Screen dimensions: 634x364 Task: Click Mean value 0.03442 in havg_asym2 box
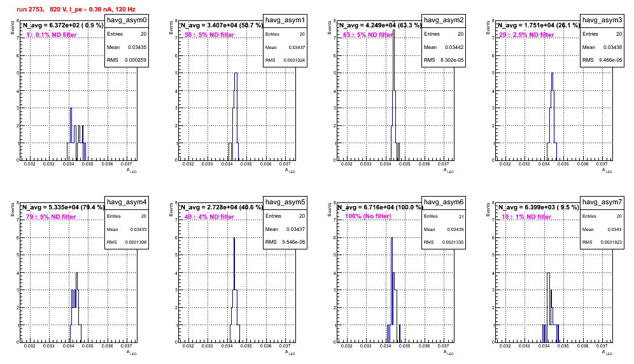pyautogui.click(x=454, y=47)
